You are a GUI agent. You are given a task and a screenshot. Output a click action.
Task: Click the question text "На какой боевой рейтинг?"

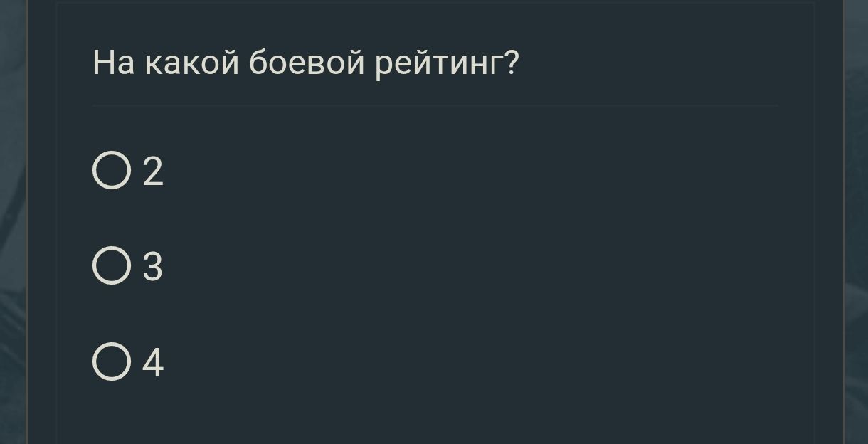click(x=306, y=63)
